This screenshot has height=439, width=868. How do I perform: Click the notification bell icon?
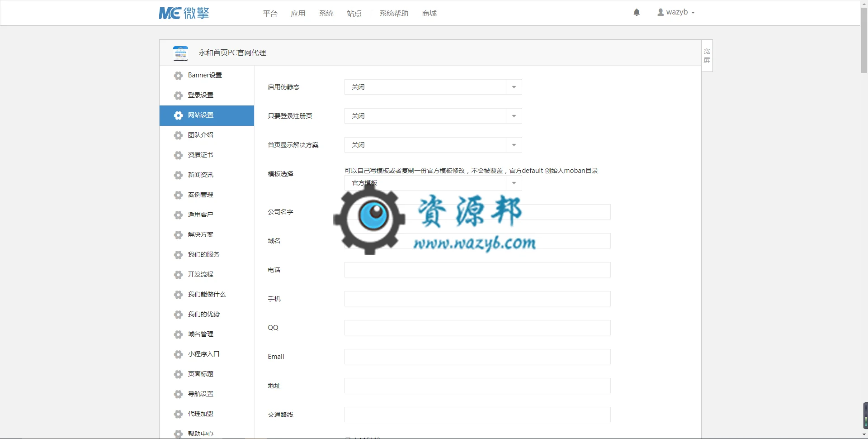(x=637, y=12)
